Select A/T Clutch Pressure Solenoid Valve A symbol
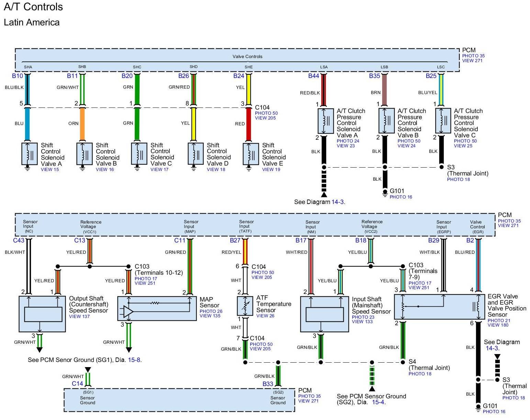The width and height of the screenshot is (530, 420). point(325,121)
